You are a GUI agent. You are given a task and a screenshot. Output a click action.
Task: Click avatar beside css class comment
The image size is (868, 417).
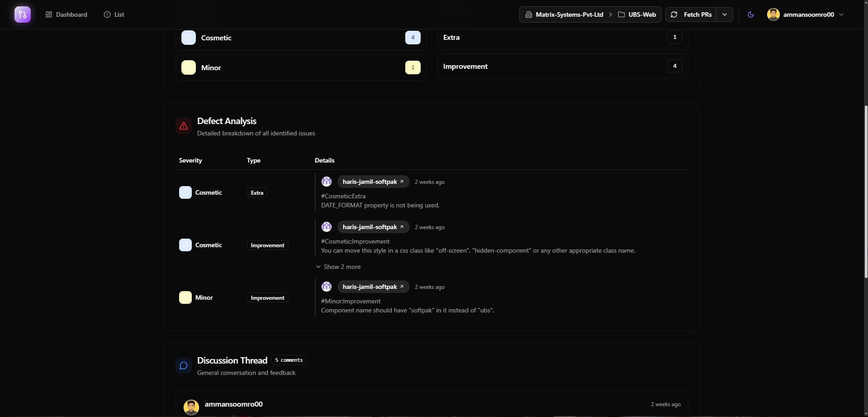pos(327,227)
